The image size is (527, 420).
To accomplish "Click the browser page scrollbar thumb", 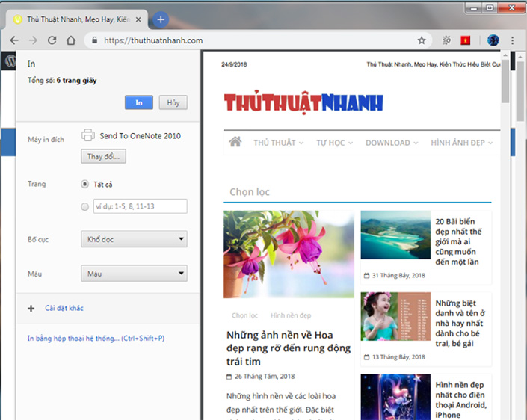I will pos(520,91).
